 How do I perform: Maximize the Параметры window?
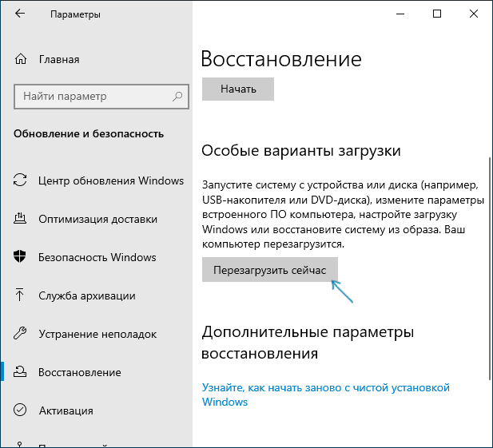[437, 14]
